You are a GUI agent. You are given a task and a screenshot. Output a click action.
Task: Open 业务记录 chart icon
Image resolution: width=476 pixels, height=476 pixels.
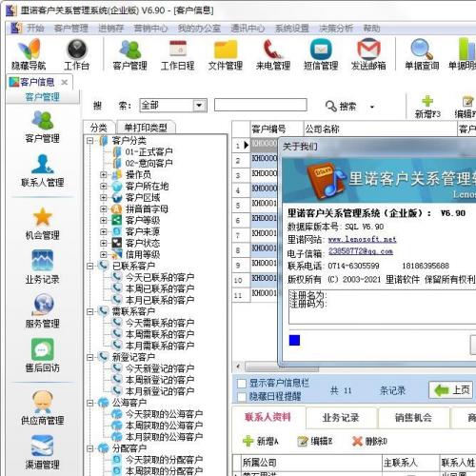tap(42, 261)
